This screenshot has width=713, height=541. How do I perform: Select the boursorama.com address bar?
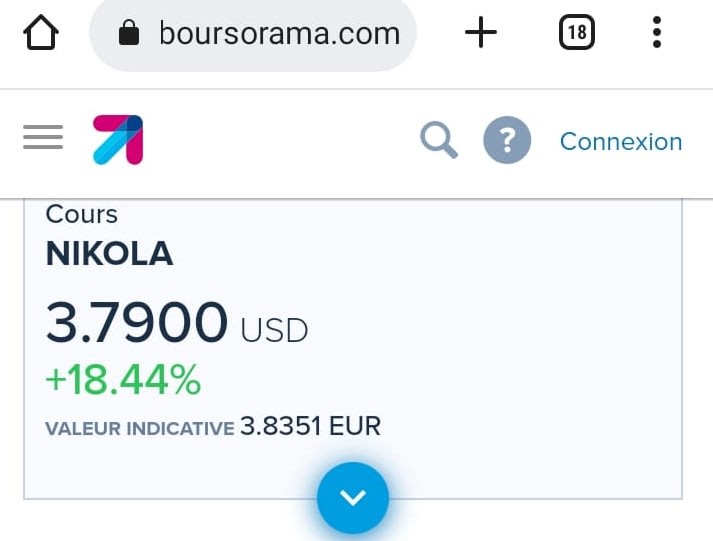[278, 34]
